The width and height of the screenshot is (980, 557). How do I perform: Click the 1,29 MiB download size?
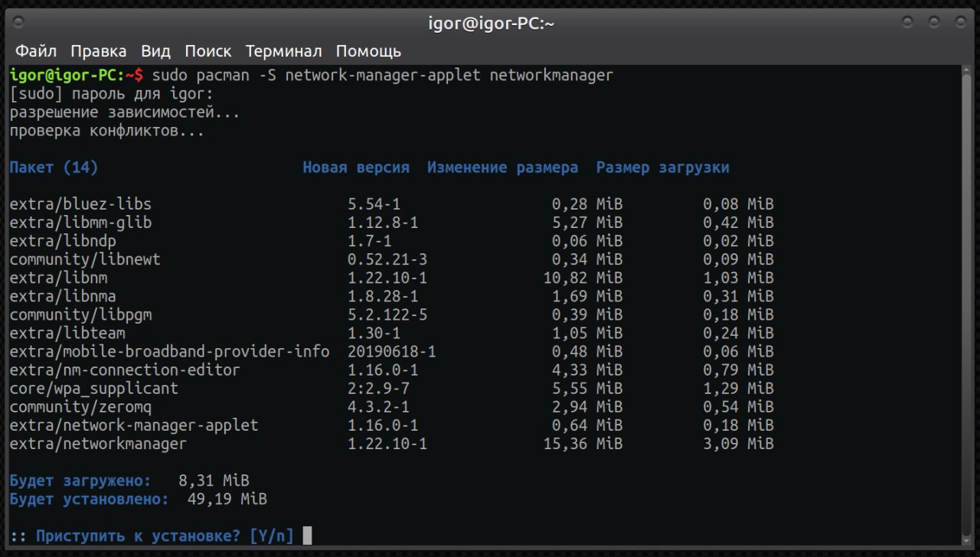pyautogui.click(x=738, y=388)
